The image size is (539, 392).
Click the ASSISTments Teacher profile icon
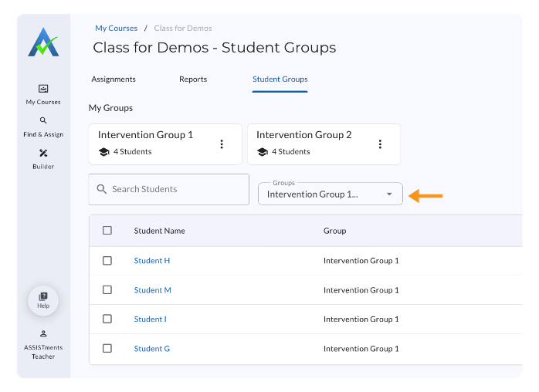click(43, 333)
